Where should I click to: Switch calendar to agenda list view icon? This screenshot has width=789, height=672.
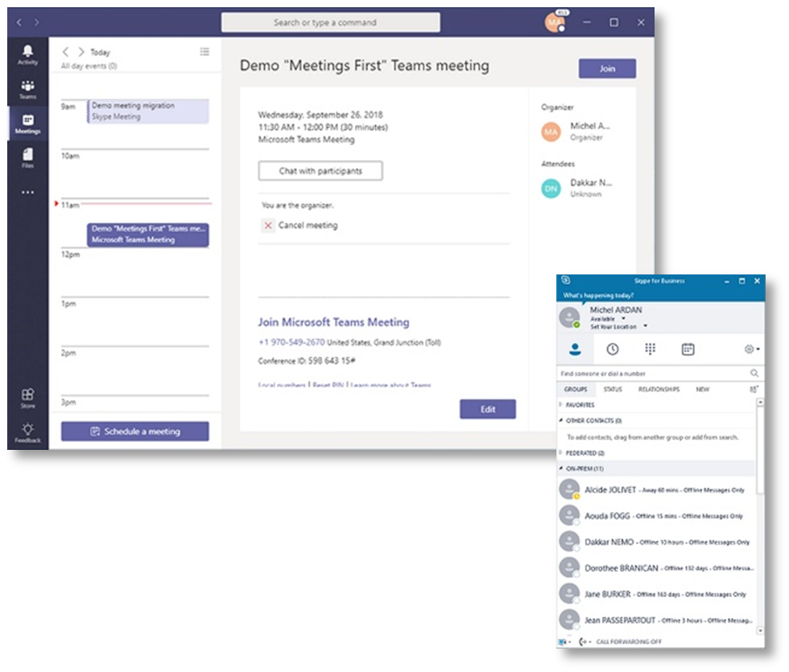tap(204, 52)
